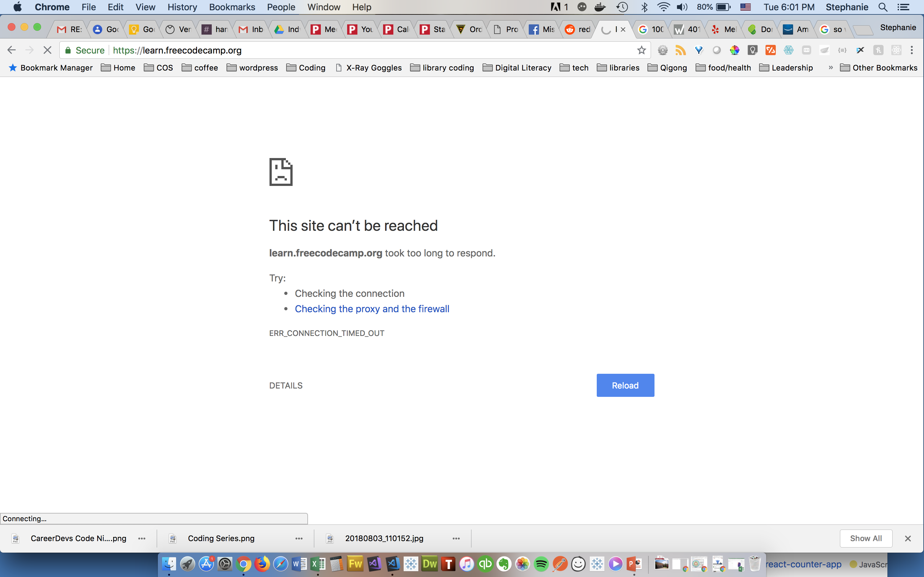Open the History menu
This screenshot has width=924, height=577.
click(182, 7)
